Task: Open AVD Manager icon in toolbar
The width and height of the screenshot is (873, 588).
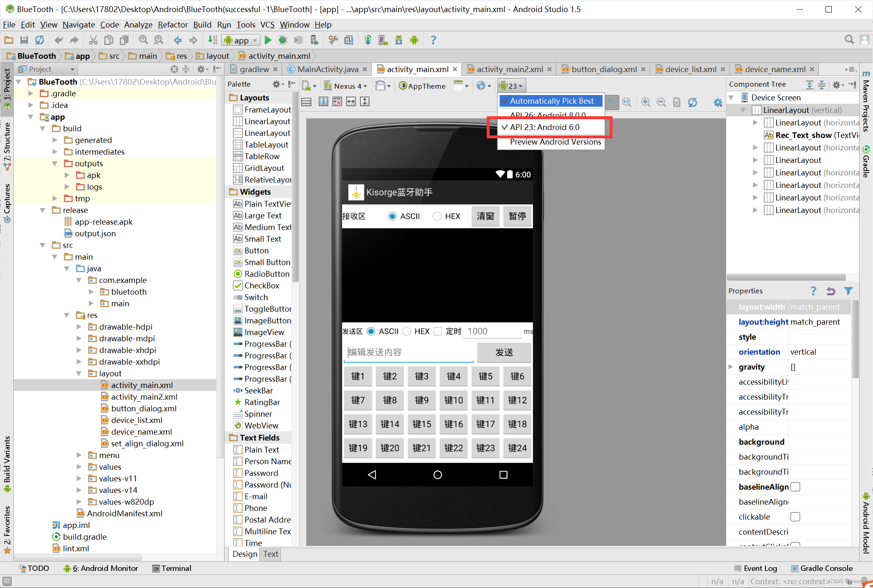Action: pyautogui.click(x=383, y=40)
